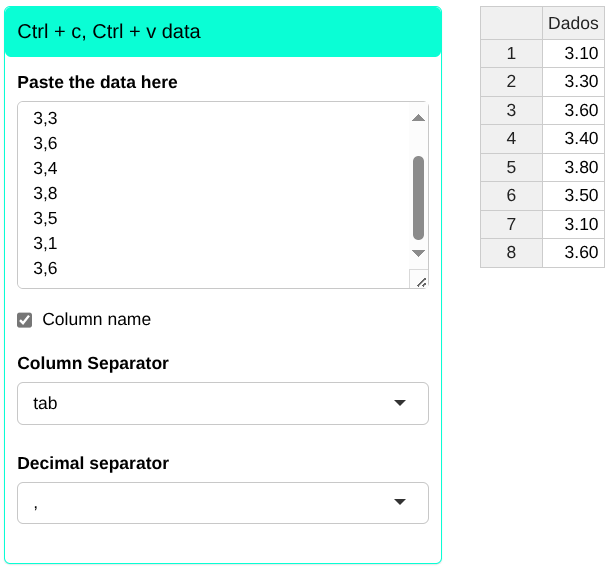
Task: Click row 1 header in the table
Action: coord(511,53)
